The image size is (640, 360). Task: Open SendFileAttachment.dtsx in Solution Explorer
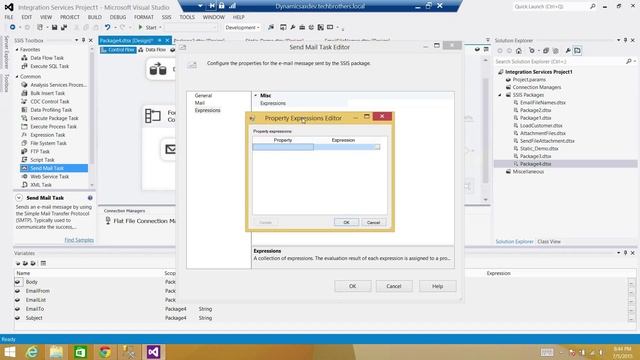tap(547, 141)
